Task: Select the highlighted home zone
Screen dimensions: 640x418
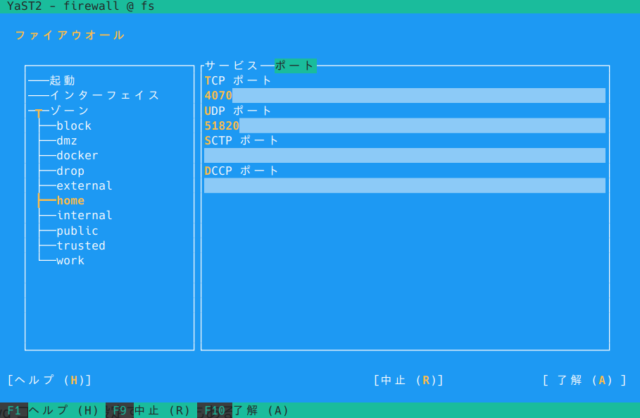Action: 70,200
